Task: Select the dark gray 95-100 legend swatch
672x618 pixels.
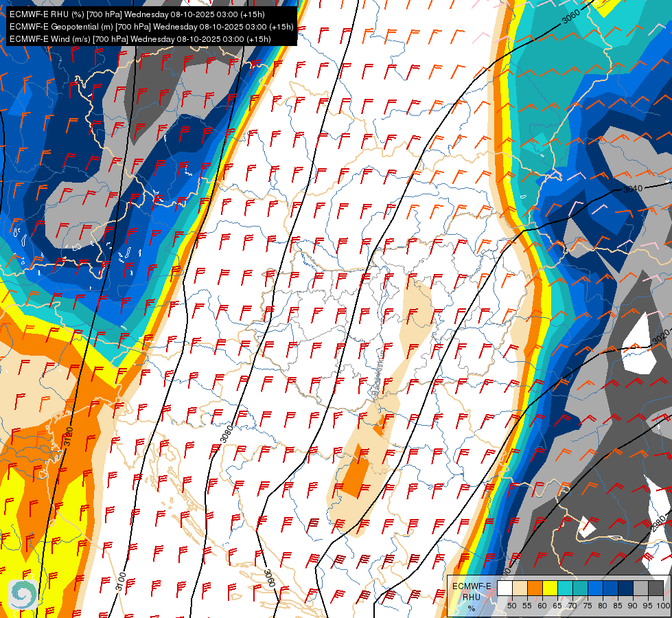Action: point(656,588)
